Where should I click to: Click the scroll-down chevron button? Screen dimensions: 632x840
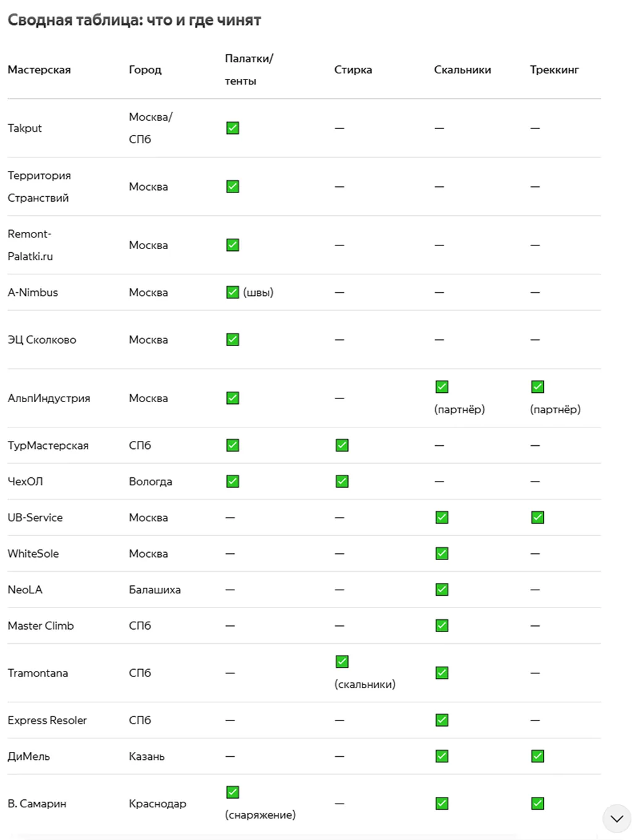coord(617,818)
